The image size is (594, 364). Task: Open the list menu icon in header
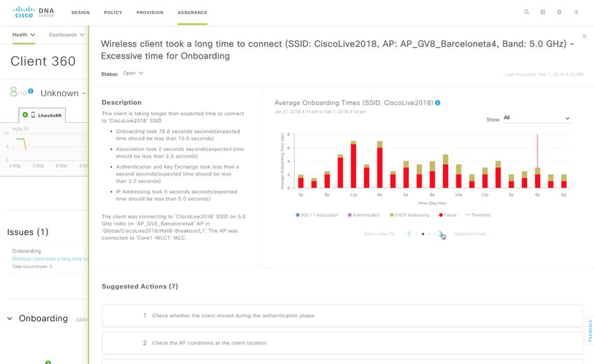point(576,12)
